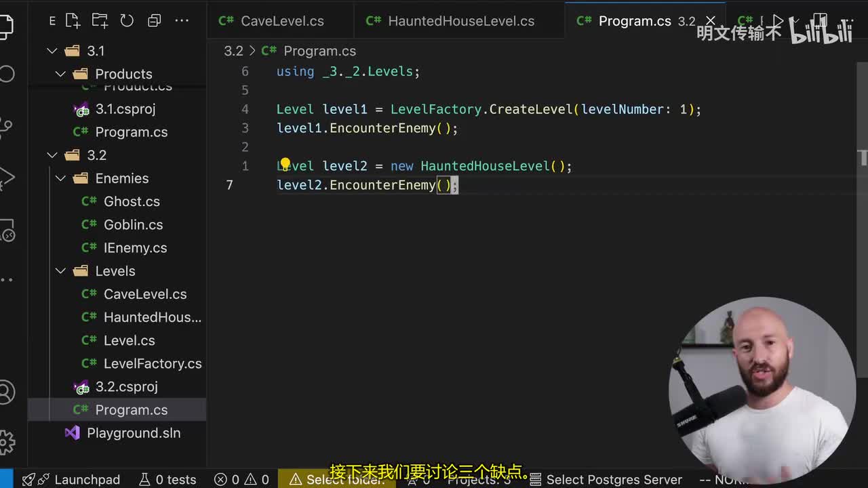Viewport: 868px width, 488px height.
Task: Collapse the Enemies folder
Action: (x=117, y=178)
